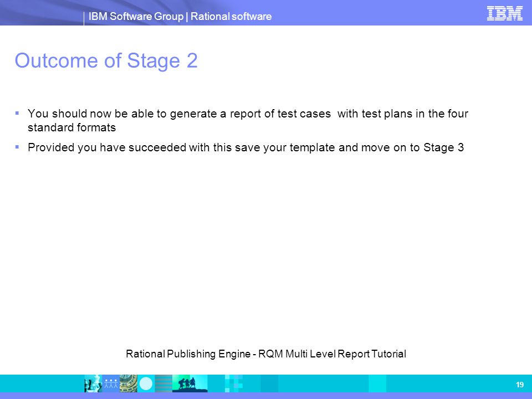This screenshot has height=399, width=532.
Task: Click slide number 19
Action: point(519,385)
